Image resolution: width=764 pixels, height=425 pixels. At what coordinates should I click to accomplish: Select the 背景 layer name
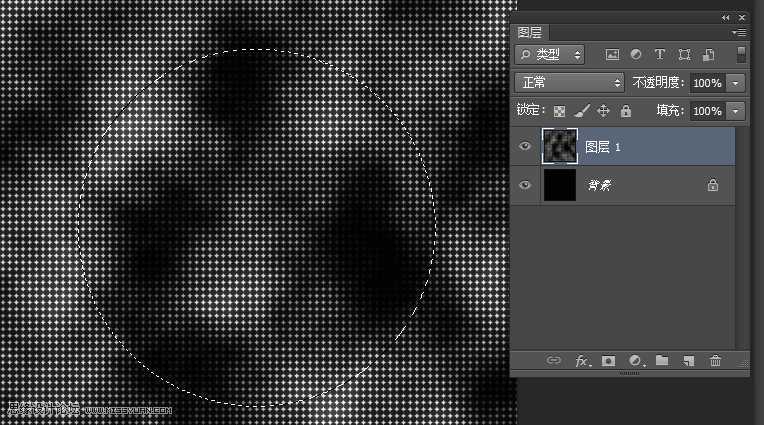[x=599, y=185]
